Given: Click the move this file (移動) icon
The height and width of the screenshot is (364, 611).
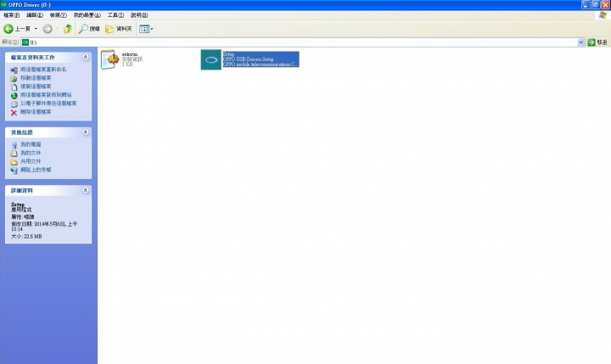Looking at the screenshot, I should (x=14, y=78).
